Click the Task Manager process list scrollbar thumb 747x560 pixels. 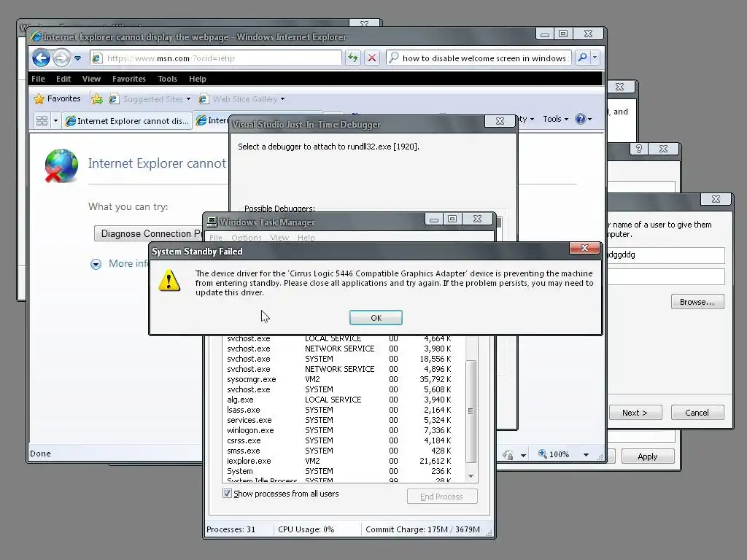[x=471, y=411]
